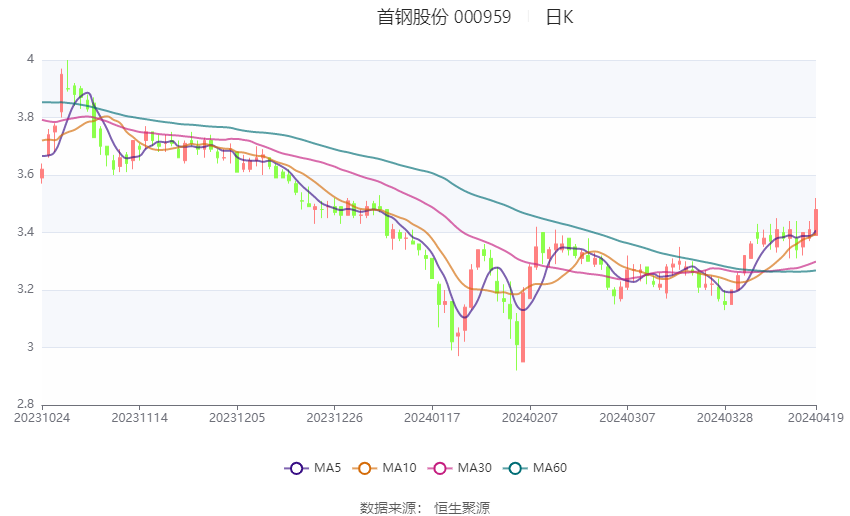This screenshot has height=516, width=850.
Task: Click the 20240307 x-axis date label
Action: click(627, 418)
